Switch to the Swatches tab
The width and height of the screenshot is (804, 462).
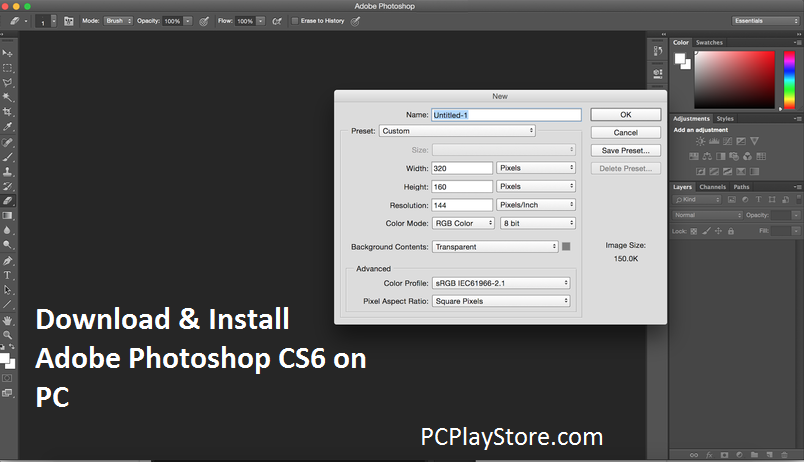tap(709, 43)
